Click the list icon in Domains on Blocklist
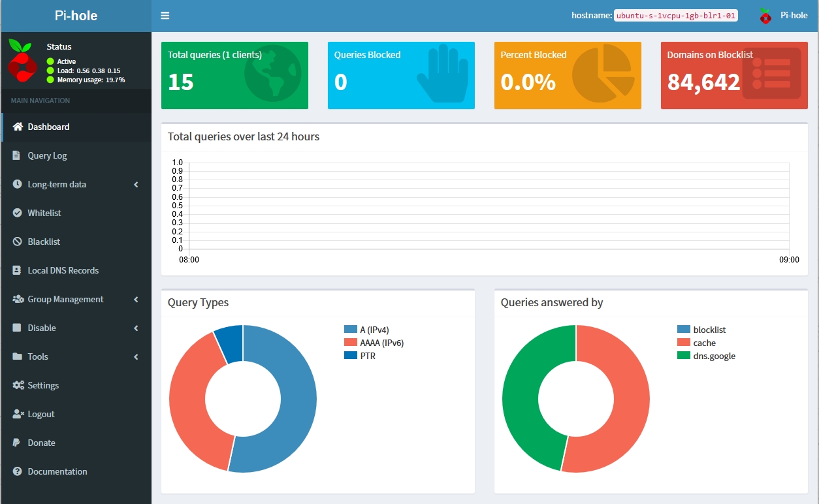Image resolution: width=819 pixels, height=504 pixels. [x=772, y=73]
